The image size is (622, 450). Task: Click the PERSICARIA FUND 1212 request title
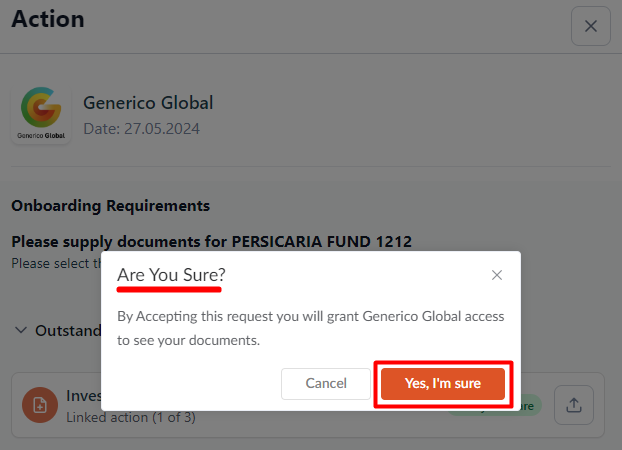[x=211, y=241]
